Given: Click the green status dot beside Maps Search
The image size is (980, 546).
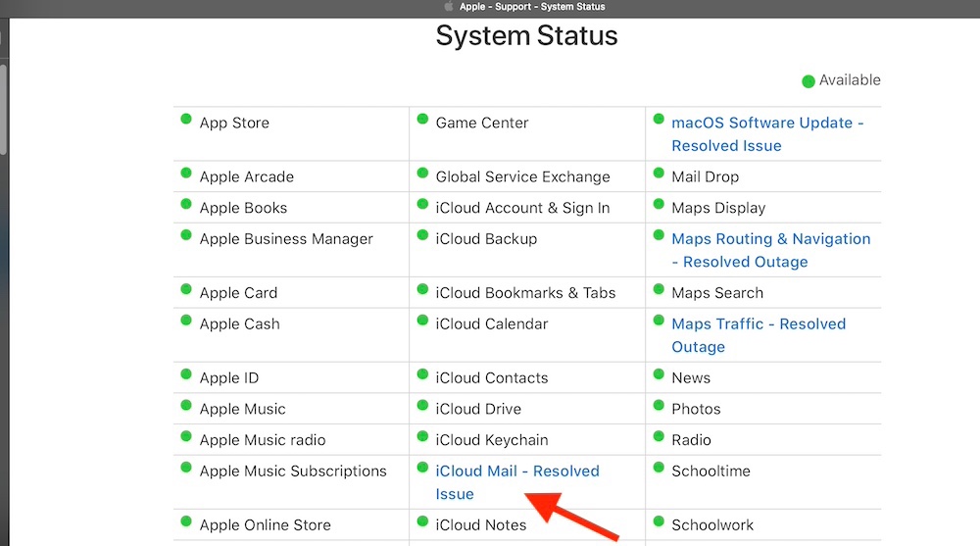Looking at the screenshot, I should pos(659,289).
